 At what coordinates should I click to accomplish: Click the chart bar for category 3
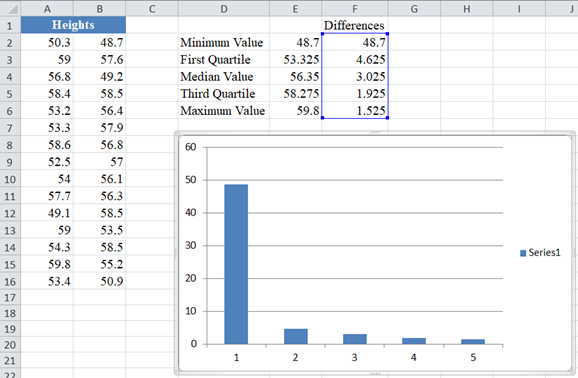(355, 339)
